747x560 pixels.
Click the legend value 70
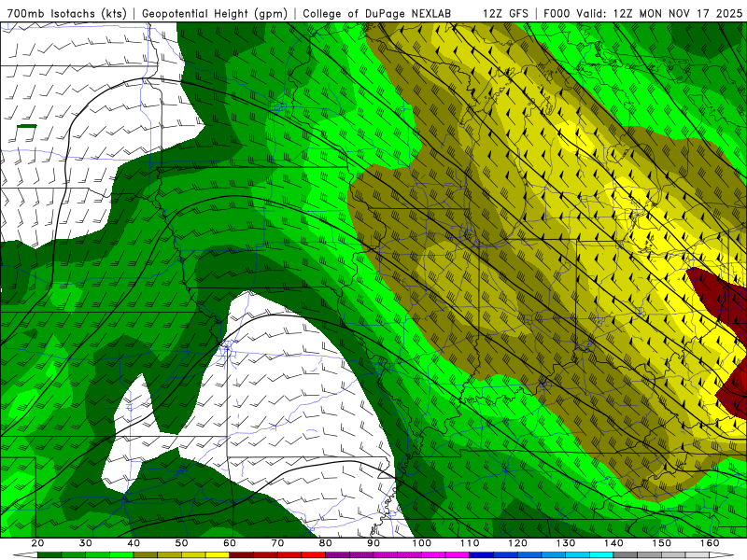pyautogui.click(x=277, y=543)
